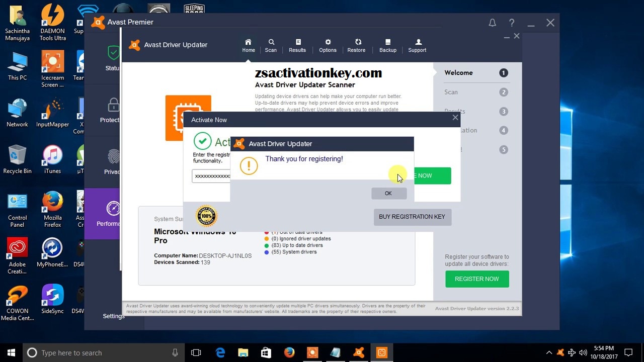Open the iTunes desktop icon
The height and width of the screenshot is (362, 644).
tap(52, 159)
